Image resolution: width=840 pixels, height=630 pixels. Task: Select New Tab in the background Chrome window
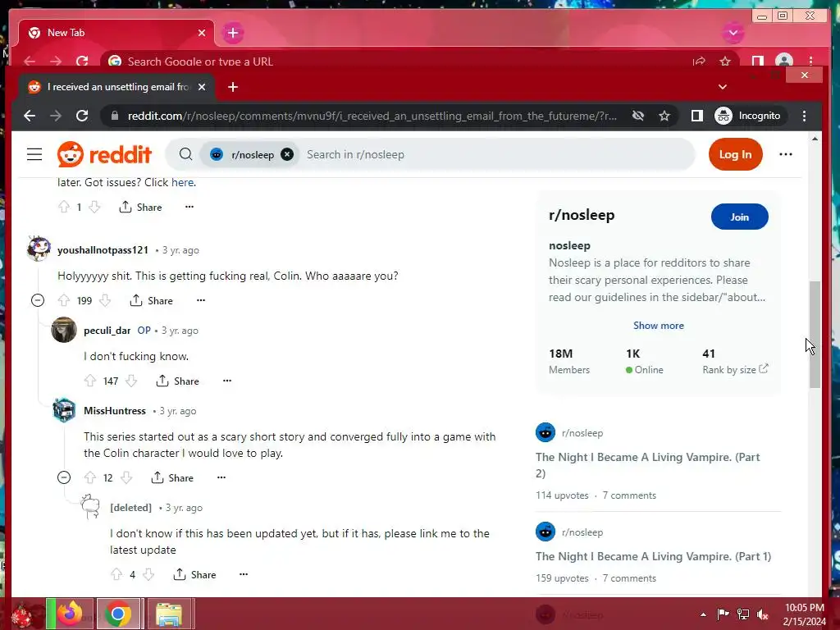[x=116, y=33]
